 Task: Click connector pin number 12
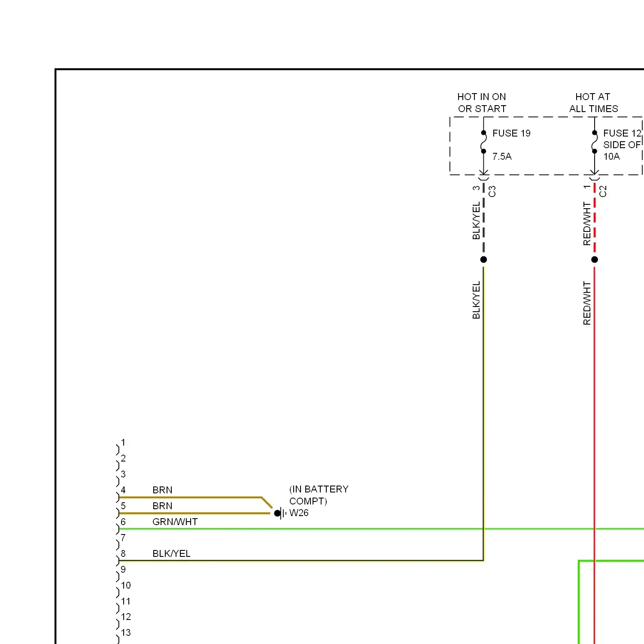pos(126,617)
